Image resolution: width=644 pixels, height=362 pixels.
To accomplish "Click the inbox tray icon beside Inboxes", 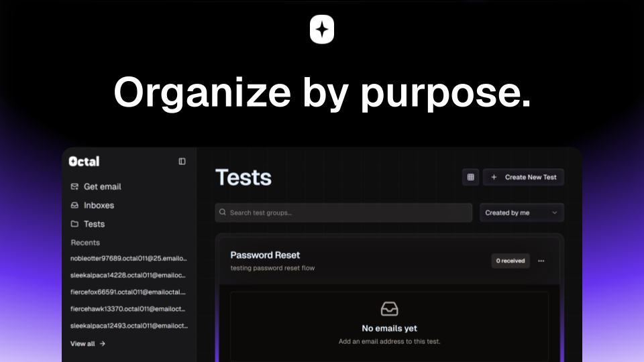I will 74,205.
